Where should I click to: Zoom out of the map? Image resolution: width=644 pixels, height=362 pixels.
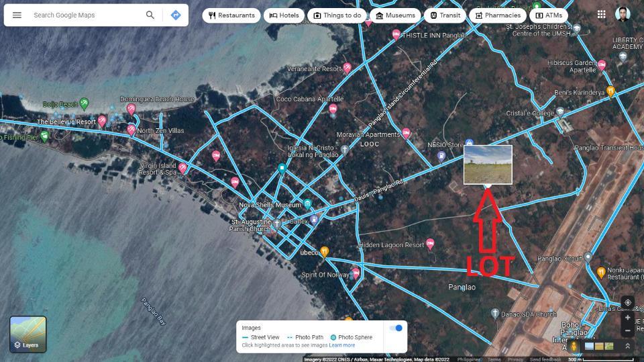pyautogui.click(x=627, y=330)
